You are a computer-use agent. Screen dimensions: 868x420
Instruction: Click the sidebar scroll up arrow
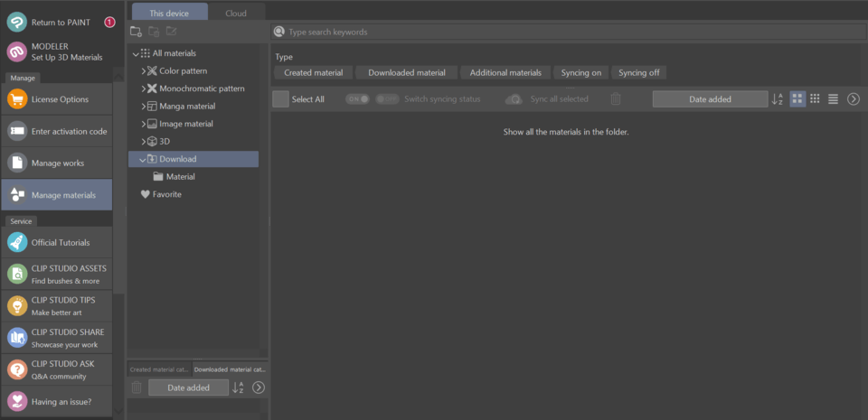[118, 76]
